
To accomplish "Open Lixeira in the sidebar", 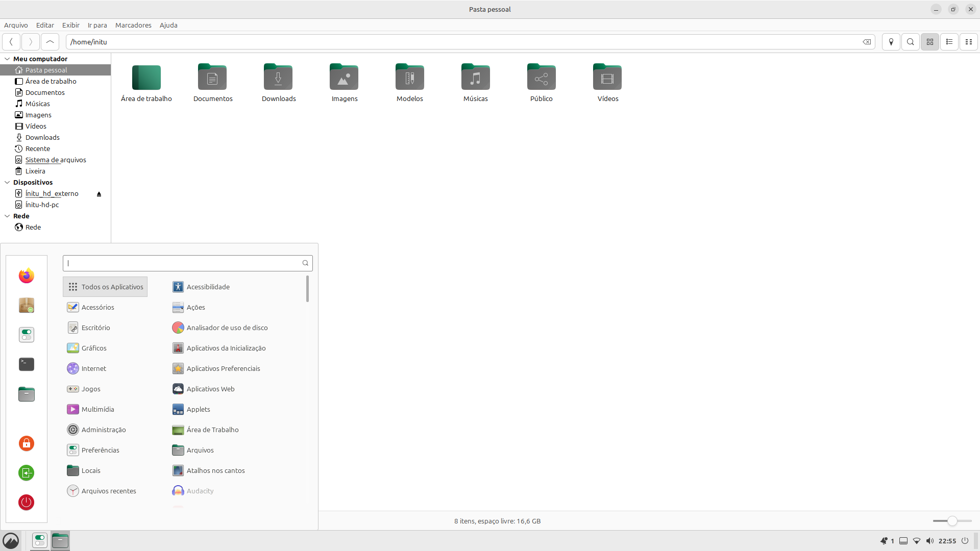I will click(55, 171).
